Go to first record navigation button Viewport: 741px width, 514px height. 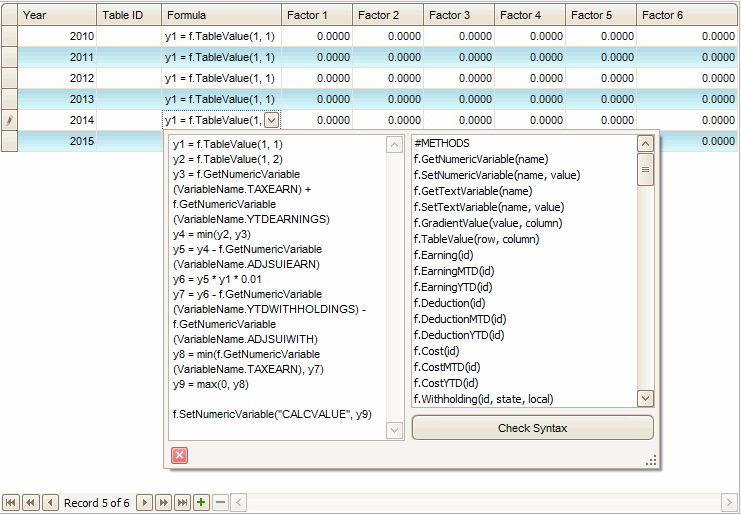[x=11, y=502]
